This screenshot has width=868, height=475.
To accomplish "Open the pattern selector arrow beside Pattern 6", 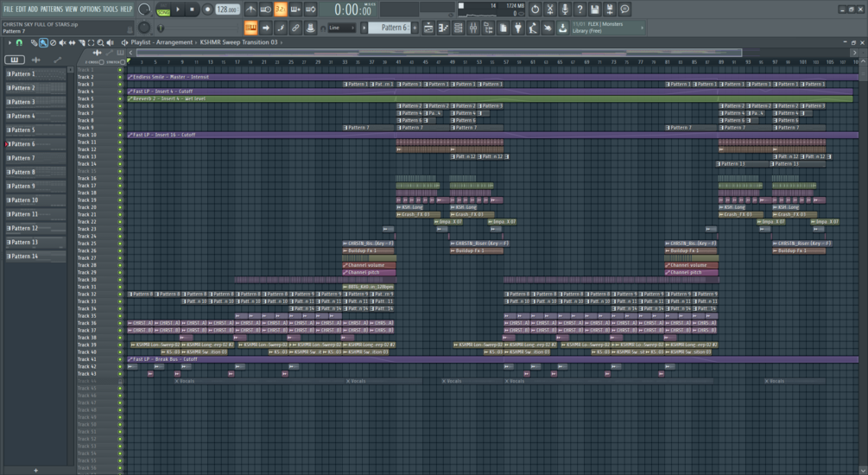I will tap(364, 28).
